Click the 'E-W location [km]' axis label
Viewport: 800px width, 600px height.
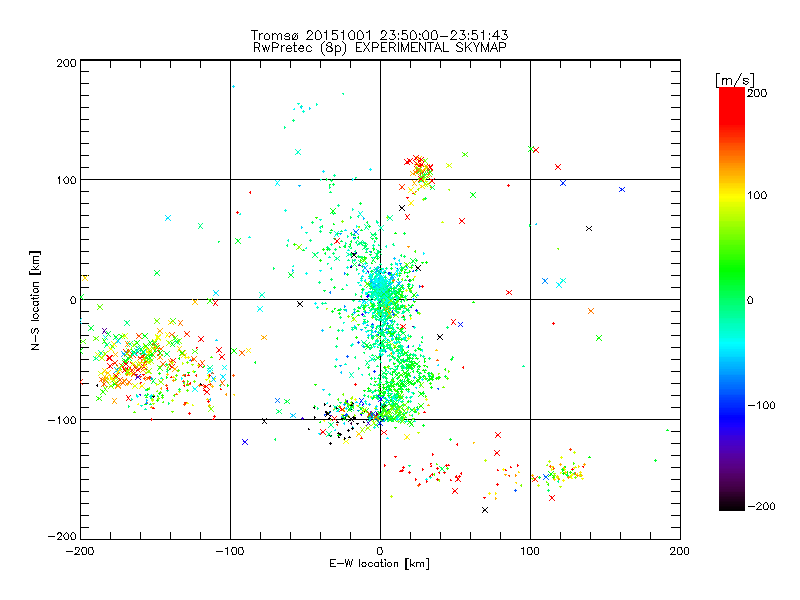click(x=379, y=564)
